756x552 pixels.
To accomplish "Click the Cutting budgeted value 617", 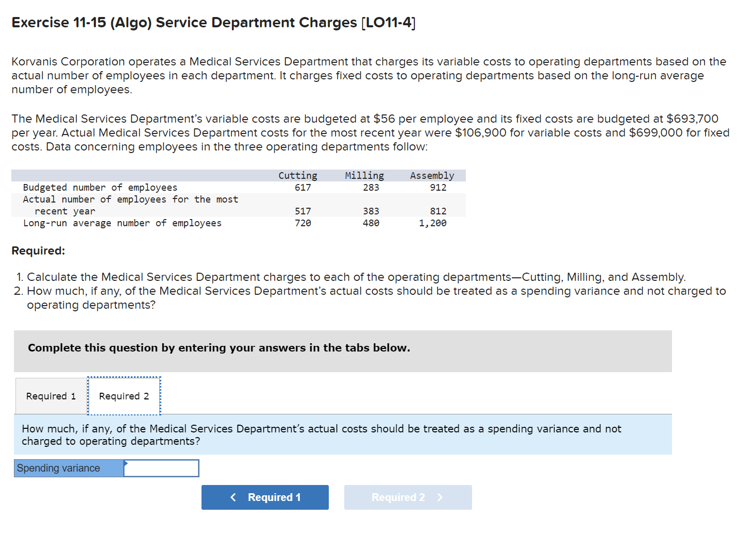I will [x=303, y=188].
